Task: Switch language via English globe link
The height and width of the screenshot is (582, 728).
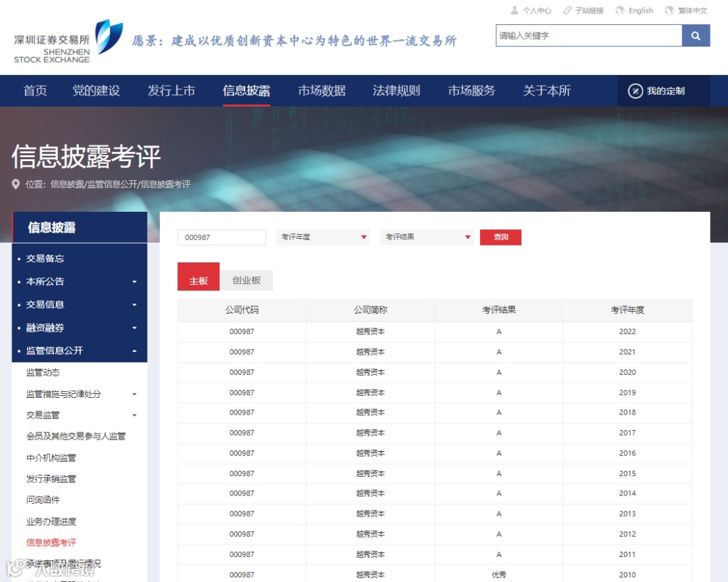Action: click(x=634, y=10)
